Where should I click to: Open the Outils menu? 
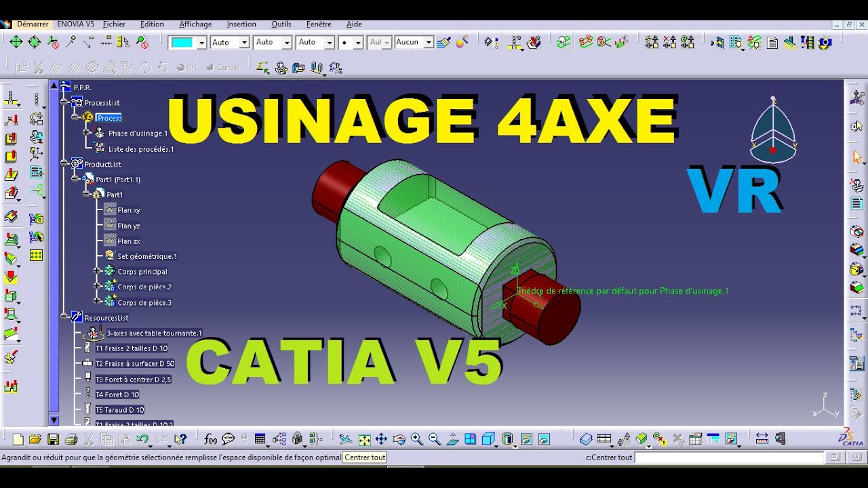pos(281,24)
